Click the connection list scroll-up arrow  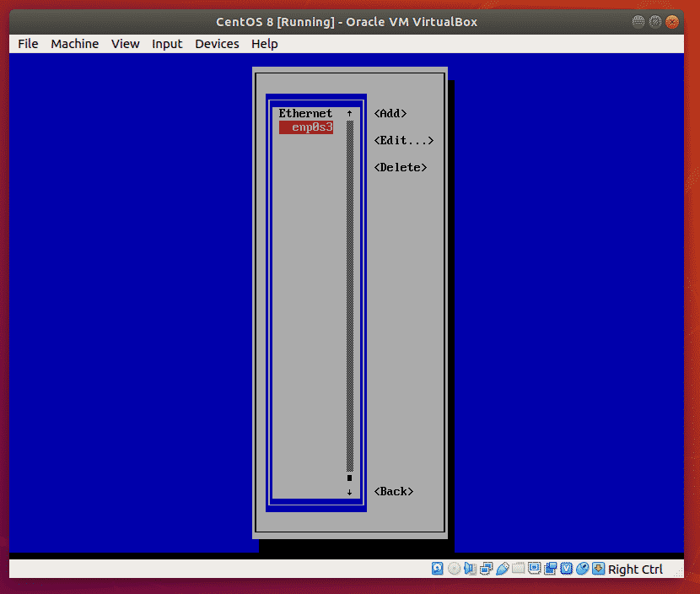(x=349, y=113)
